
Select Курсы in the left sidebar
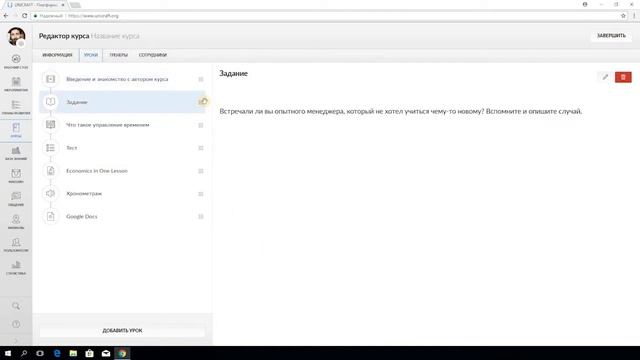coord(16,131)
